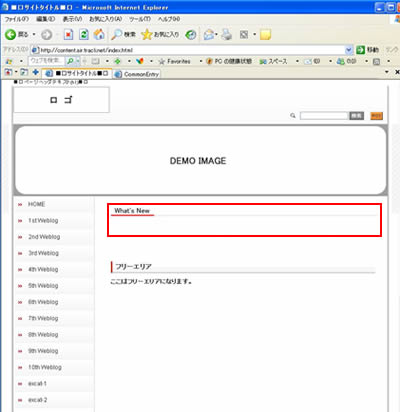Open the Mail envelope icon

[209, 34]
